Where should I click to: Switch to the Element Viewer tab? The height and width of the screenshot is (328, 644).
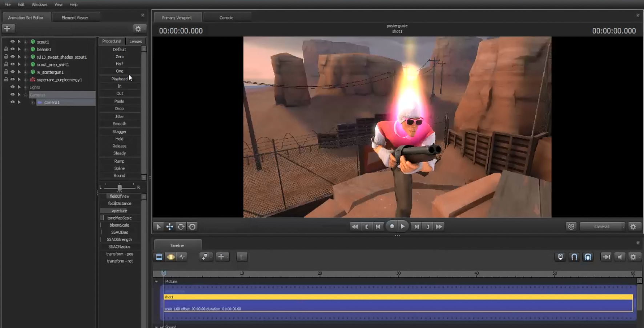75,17
